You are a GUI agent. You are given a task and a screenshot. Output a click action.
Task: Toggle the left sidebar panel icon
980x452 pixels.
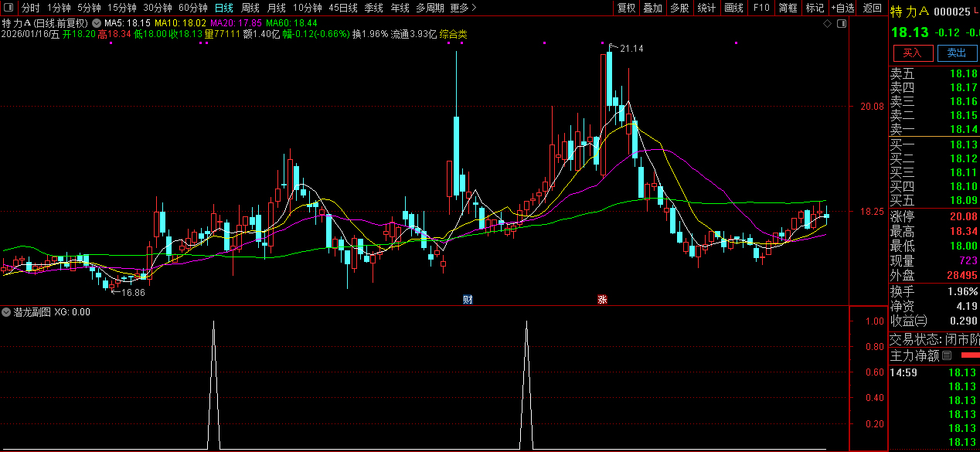(x=9, y=8)
